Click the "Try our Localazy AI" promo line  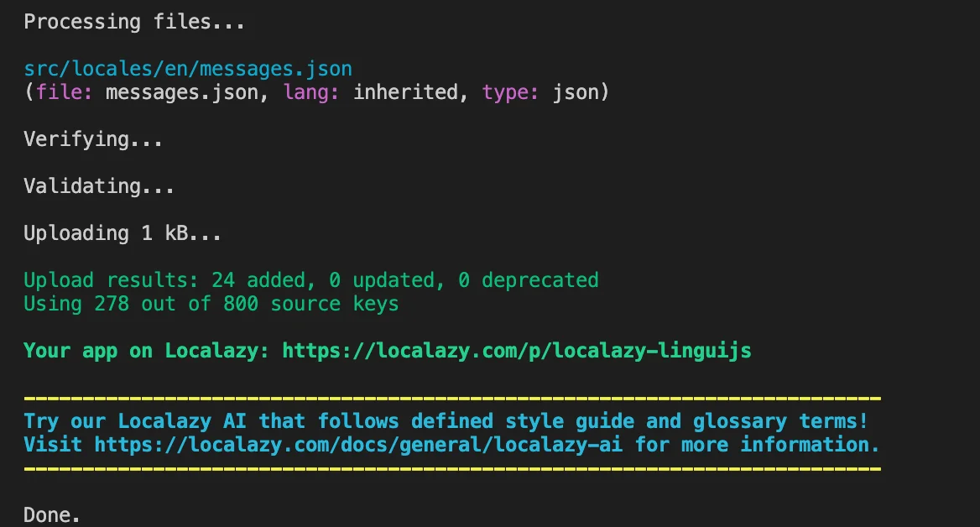pos(446,420)
